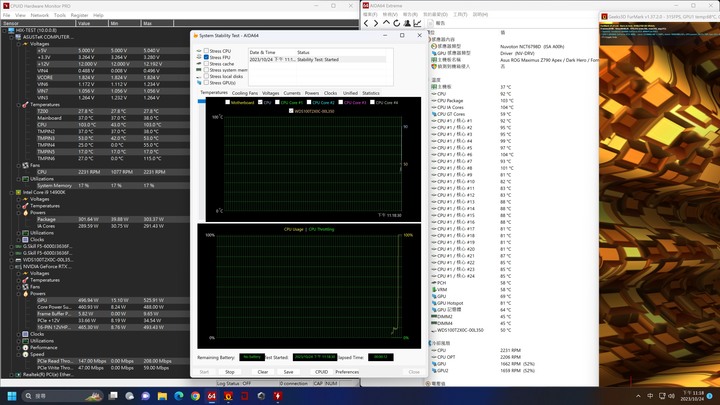Uncheck the Stress FPU checkbox

tap(206, 57)
